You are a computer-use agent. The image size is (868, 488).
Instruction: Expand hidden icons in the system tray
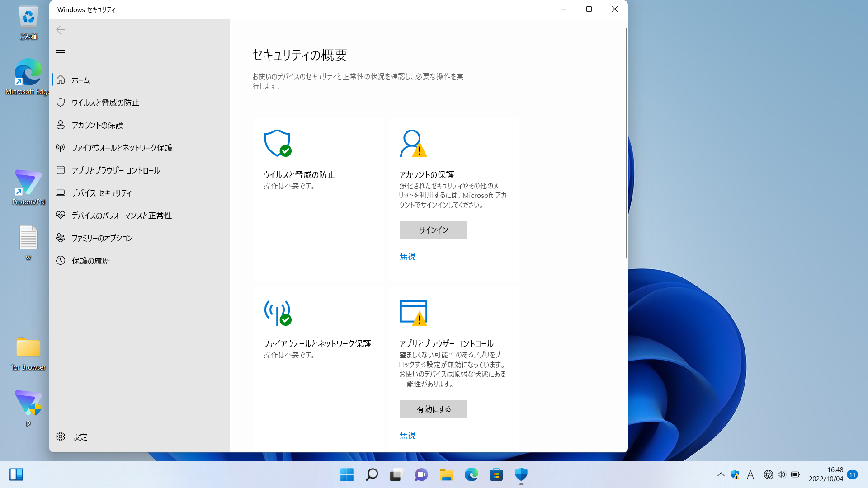pos(721,474)
